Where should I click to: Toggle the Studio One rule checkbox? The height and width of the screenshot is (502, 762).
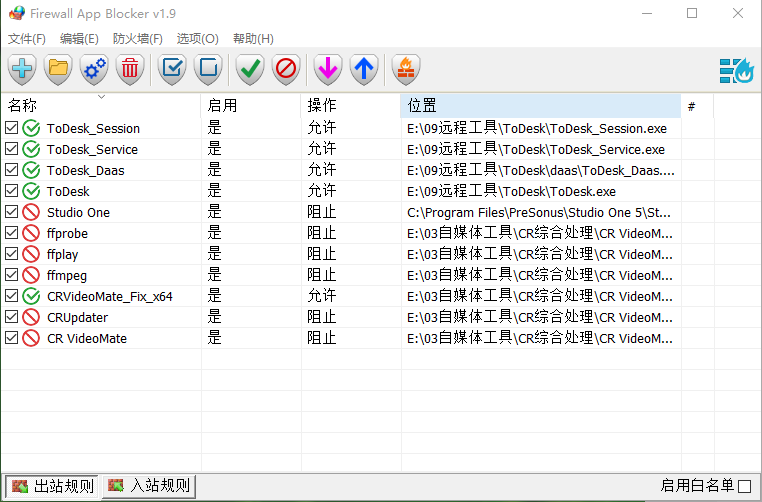tap(12, 212)
